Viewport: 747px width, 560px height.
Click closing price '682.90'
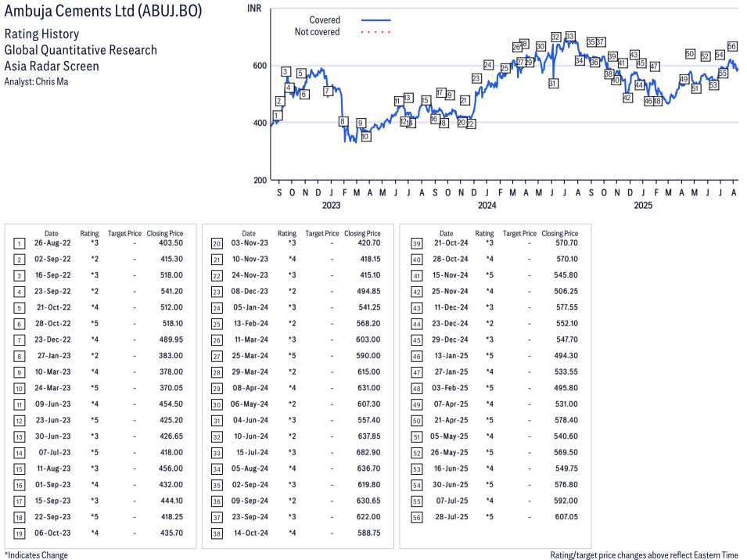[368, 452]
